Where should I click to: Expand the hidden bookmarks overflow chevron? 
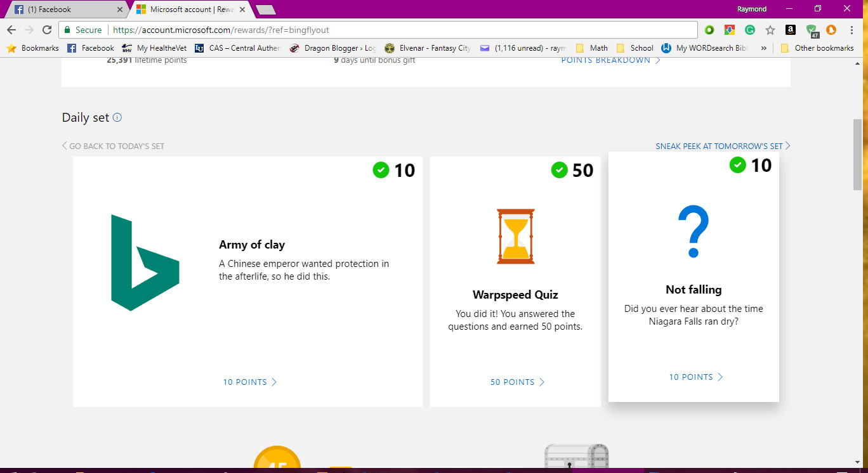point(763,48)
